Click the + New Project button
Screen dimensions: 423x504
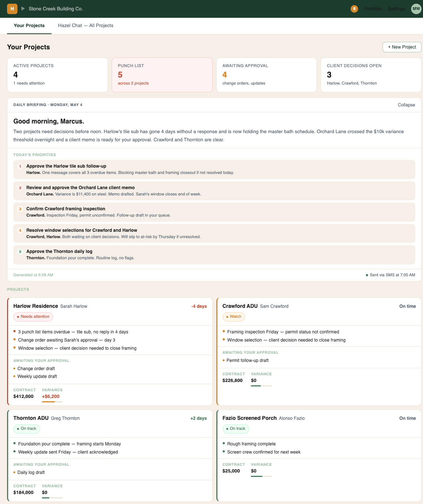click(402, 47)
